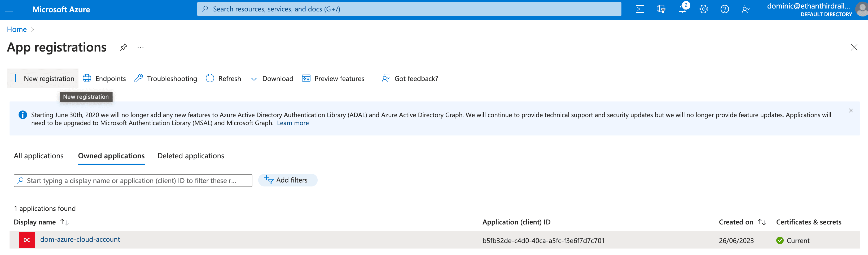Viewport: 868px width, 255px height.
Task: Dismiss the ADAL info banner
Action: 851,110
